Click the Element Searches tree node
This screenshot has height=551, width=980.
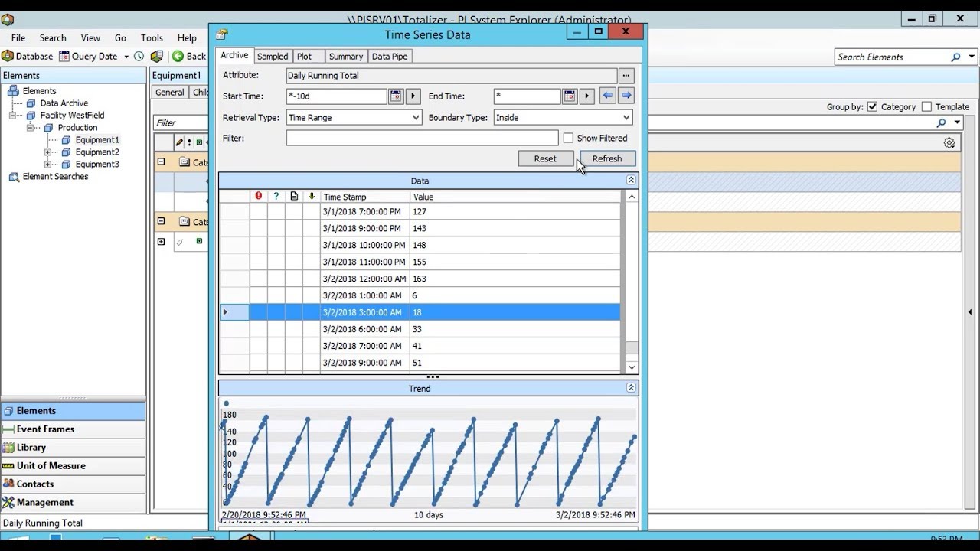pos(55,177)
